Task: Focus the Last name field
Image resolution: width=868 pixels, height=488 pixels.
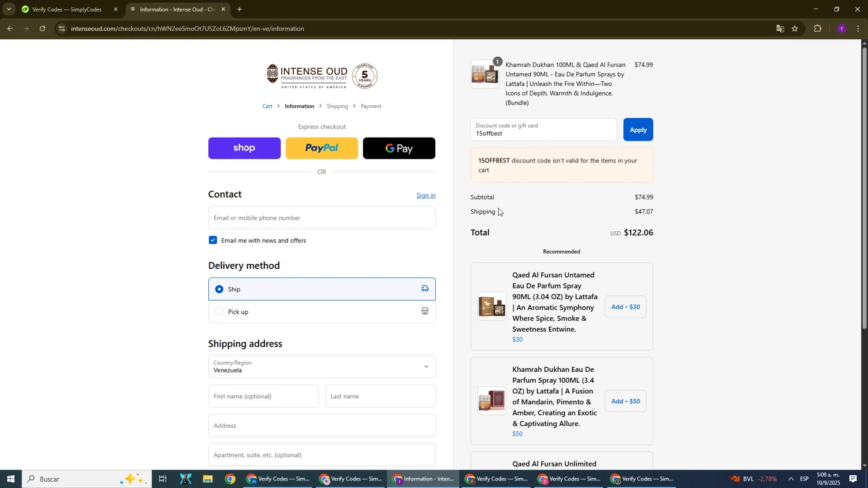Action: [380, 396]
